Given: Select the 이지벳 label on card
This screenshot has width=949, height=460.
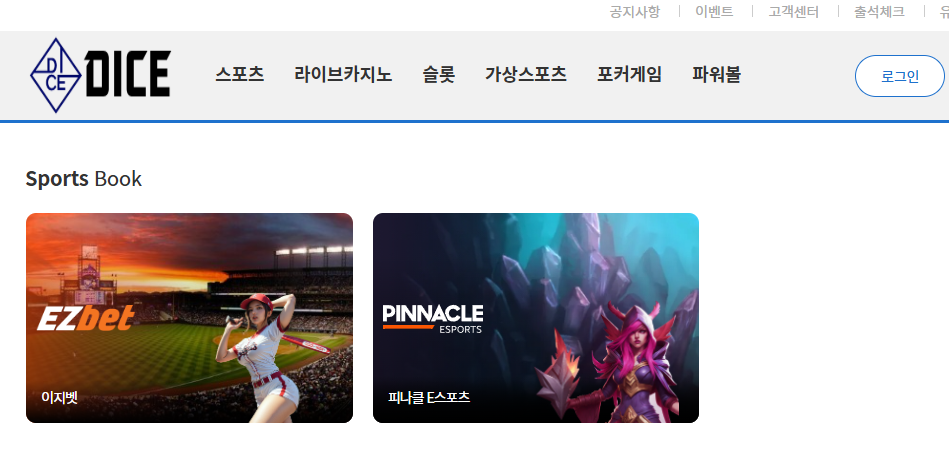Looking at the screenshot, I should coord(59,398).
